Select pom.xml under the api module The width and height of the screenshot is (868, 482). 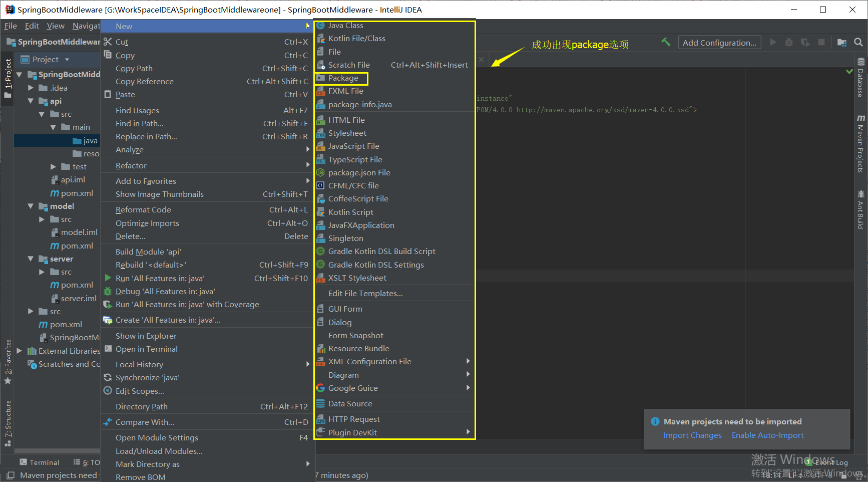78,193
